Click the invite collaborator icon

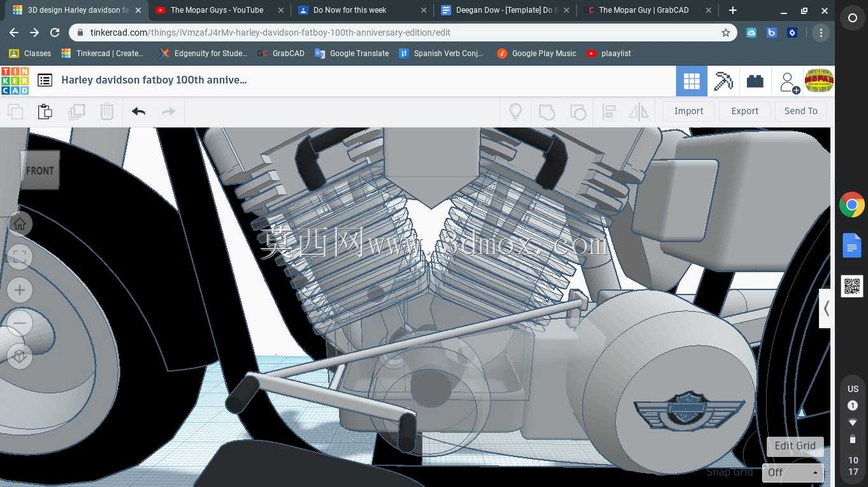point(789,82)
